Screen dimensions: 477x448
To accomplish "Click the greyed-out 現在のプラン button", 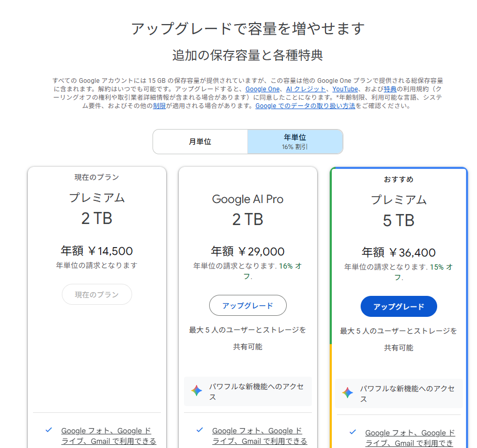I will (97, 294).
